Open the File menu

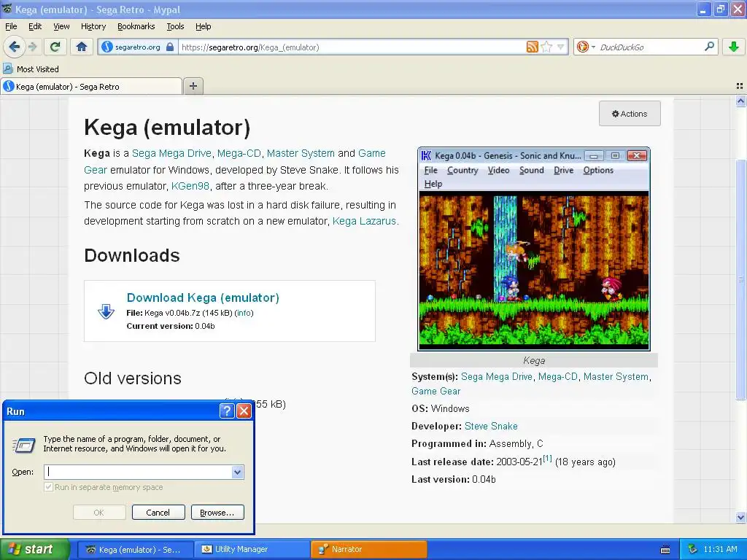pyautogui.click(x=11, y=26)
